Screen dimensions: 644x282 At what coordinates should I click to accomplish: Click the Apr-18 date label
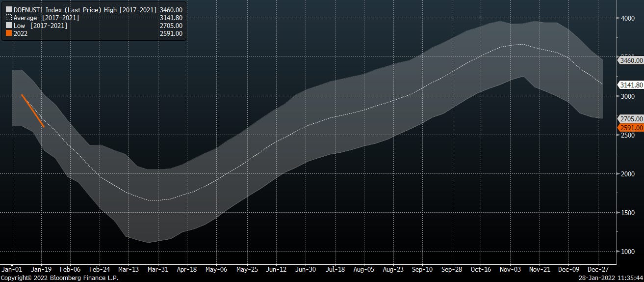(186, 270)
